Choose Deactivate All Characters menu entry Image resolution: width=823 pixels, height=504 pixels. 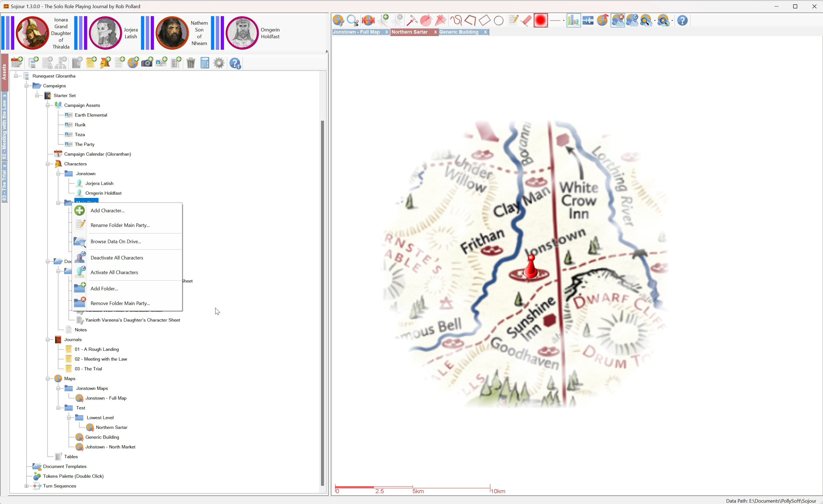[117, 258]
